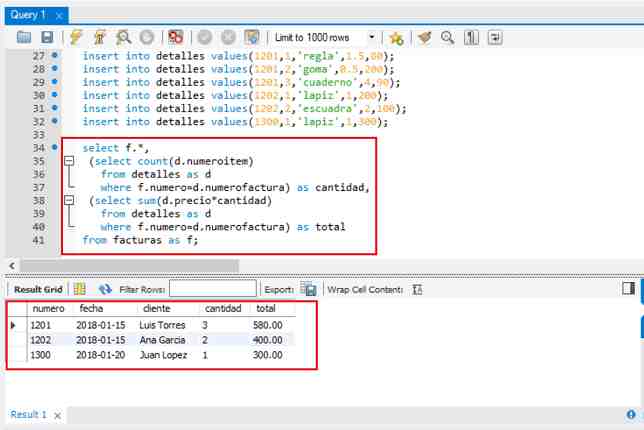Select the cell 'Ana Garcia'
This screenshot has width=644, height=430.
pyautogui.click(x=162, y=340)
